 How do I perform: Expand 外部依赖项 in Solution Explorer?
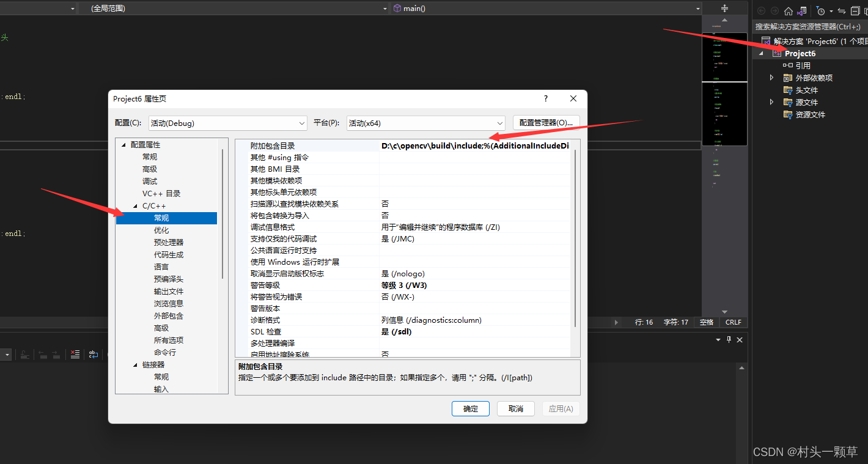771,78
